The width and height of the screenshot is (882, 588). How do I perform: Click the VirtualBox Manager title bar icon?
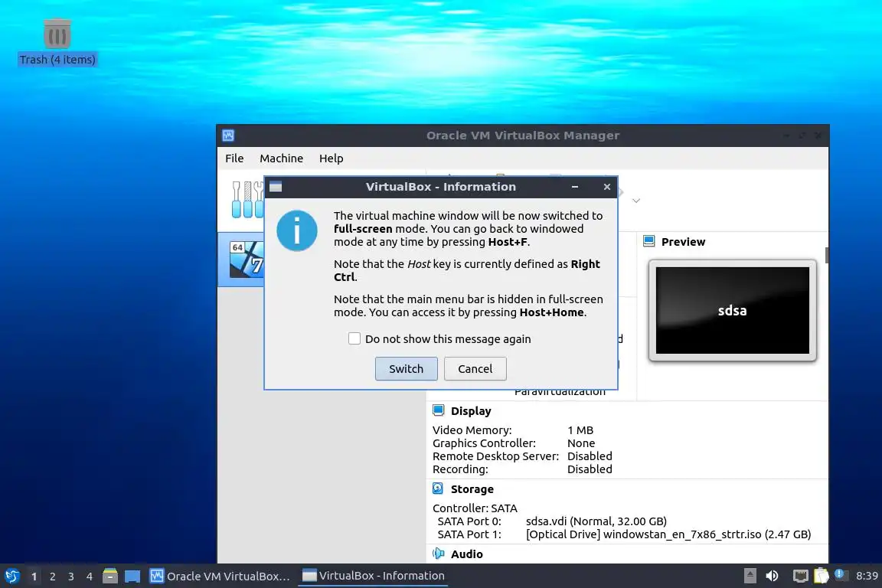(x=228, y=136)
